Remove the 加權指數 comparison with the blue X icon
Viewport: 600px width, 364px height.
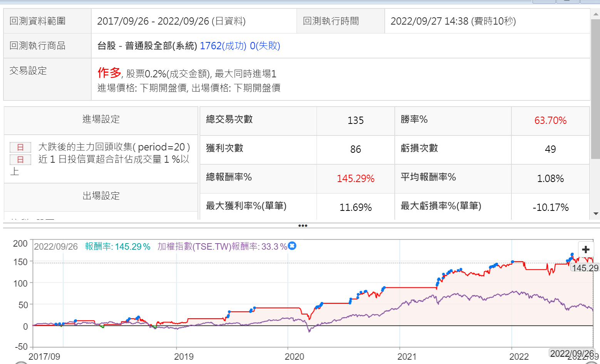(292, 245)
